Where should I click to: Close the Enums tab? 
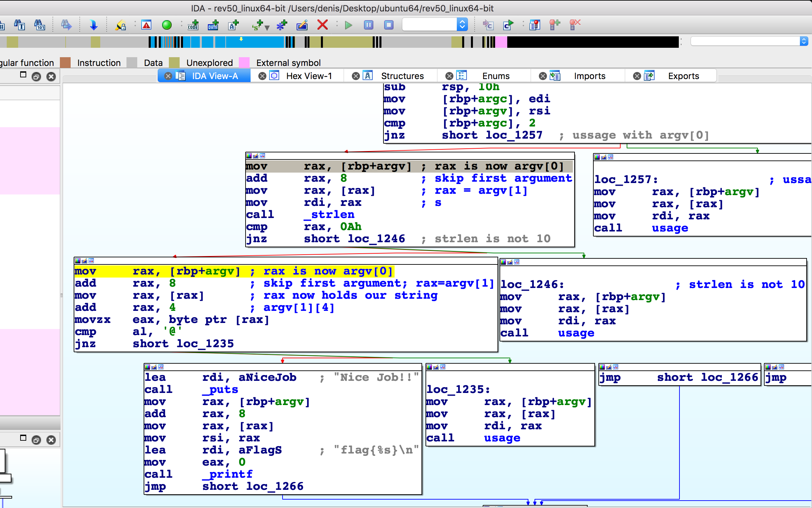click(449, 76)
